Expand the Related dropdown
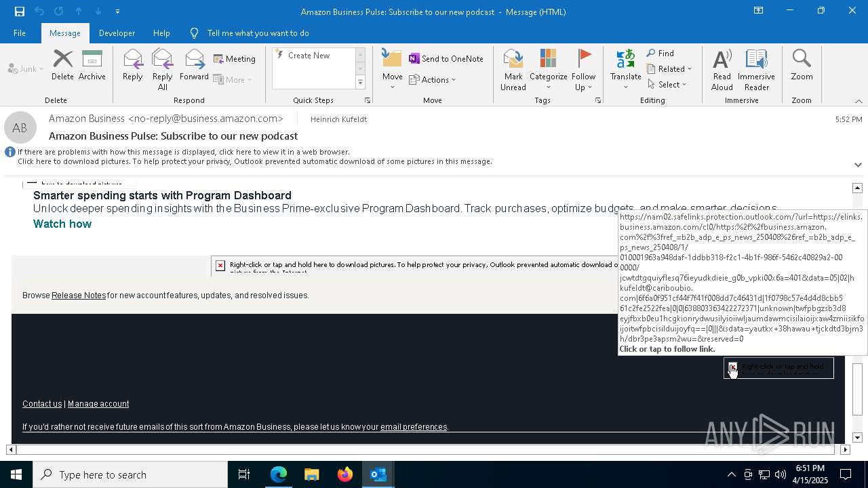Screen dimensions: 868x488 coord(670,69)
